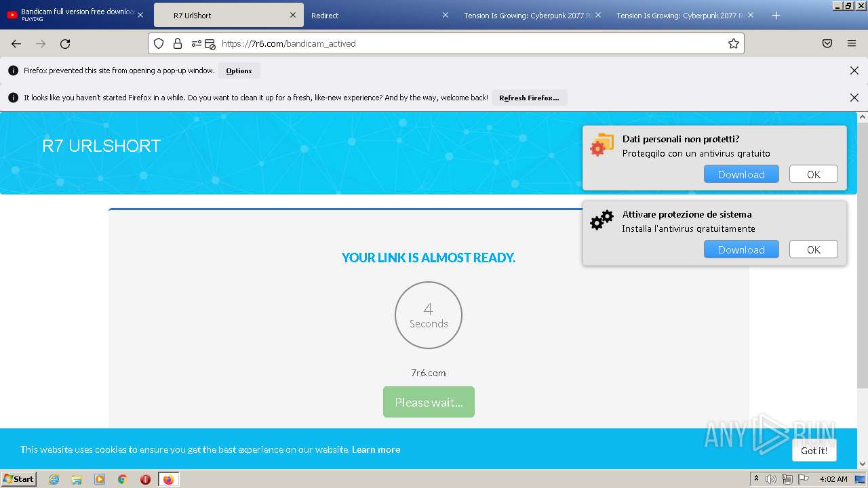Click the Please wait button
The image size is (868, 488).
(429, 402)
